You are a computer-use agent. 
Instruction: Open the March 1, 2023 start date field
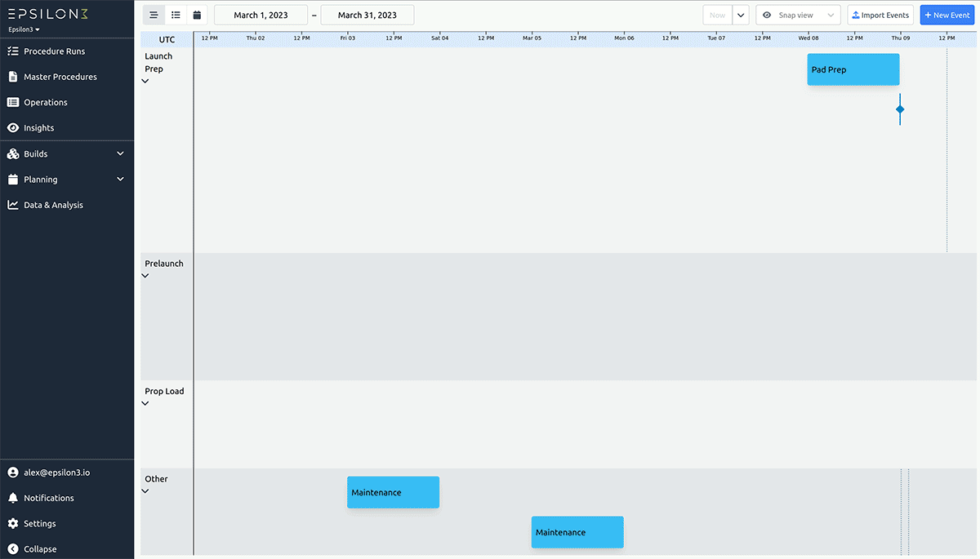click(x=261, y=14)
